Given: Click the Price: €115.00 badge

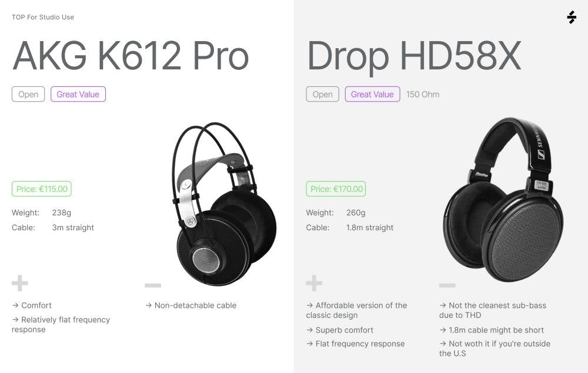Looking at the screenshot, I should (x=42, y=189).
